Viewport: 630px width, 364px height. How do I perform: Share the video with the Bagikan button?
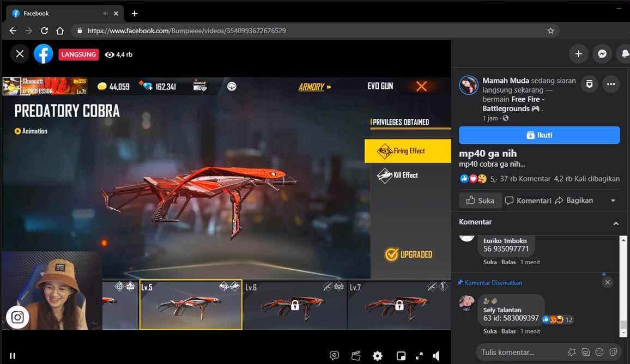574,201
